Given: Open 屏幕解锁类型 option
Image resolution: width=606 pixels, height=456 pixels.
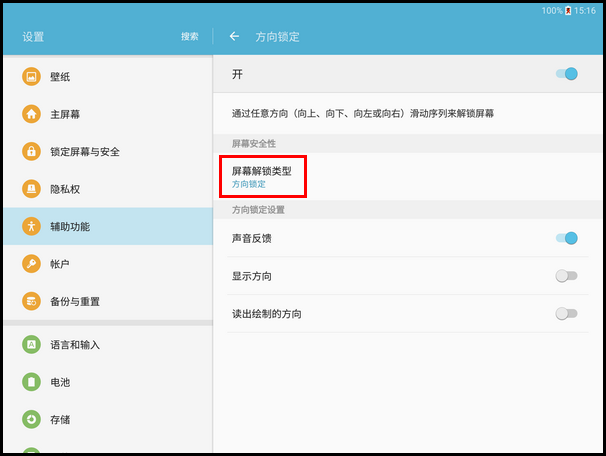Looking at the screenshot, I should [x=408, y=177].
